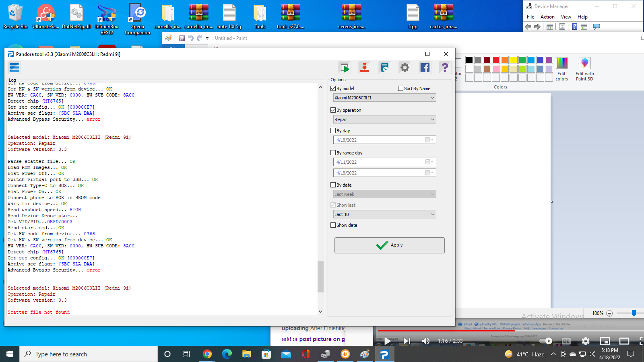The height and width of the screenshot is (362, 644).
Task: Toggle the video autoplay switch
Action: [x=546, y=341]
